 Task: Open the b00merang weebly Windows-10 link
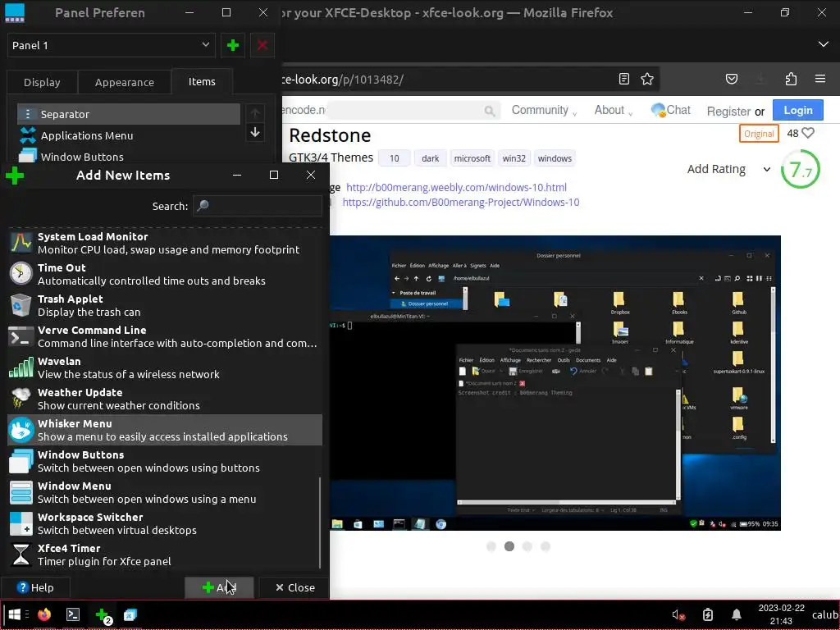point(456,188)
